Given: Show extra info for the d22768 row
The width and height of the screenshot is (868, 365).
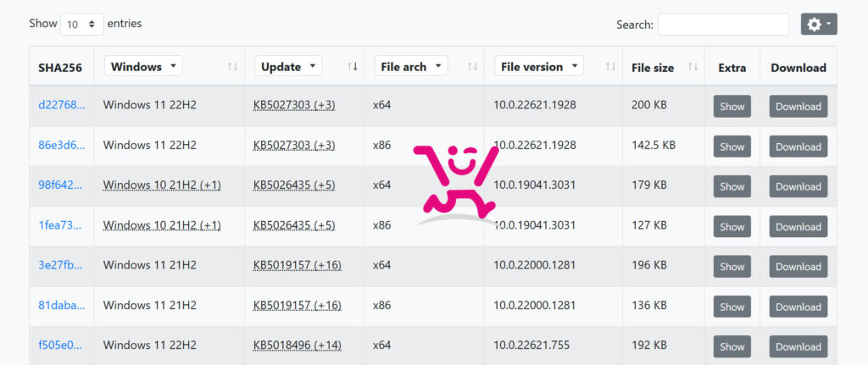Looking at the screenshot, I should coord(732,106).
